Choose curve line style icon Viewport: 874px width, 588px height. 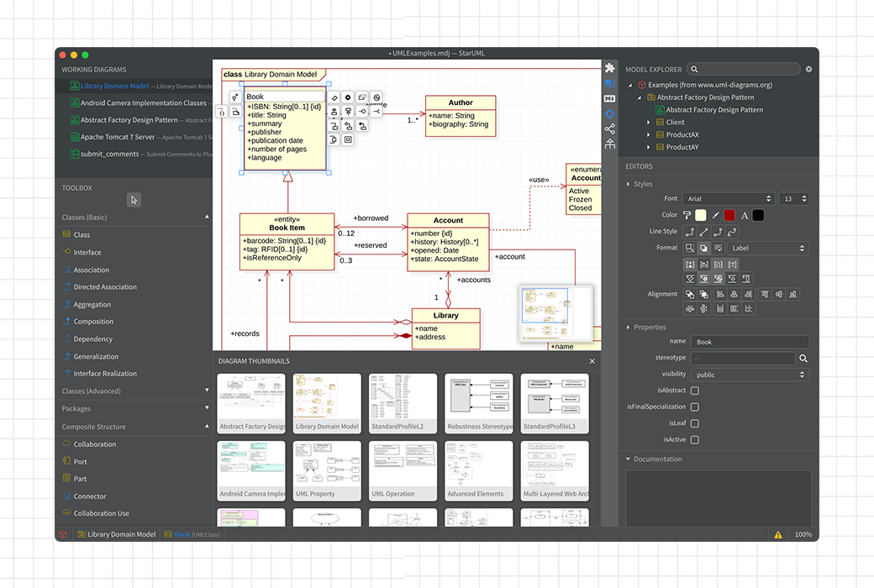click(732, 232)
